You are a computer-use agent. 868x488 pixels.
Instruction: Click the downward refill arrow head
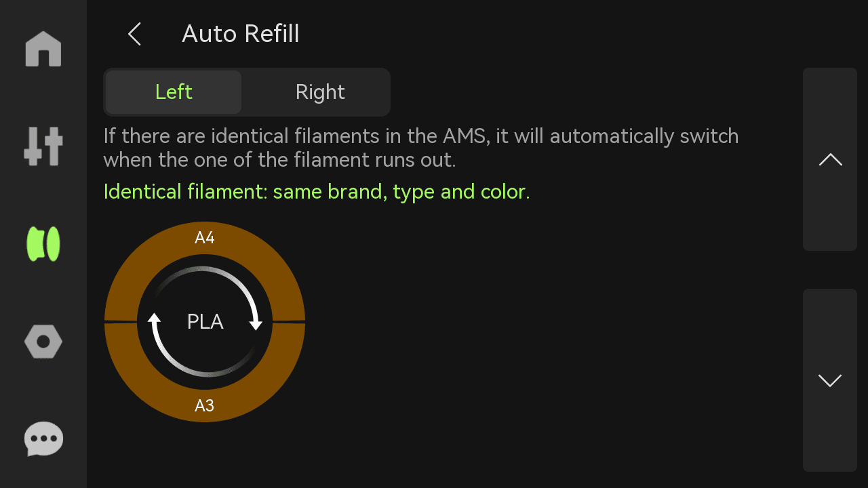click(256, 324)
